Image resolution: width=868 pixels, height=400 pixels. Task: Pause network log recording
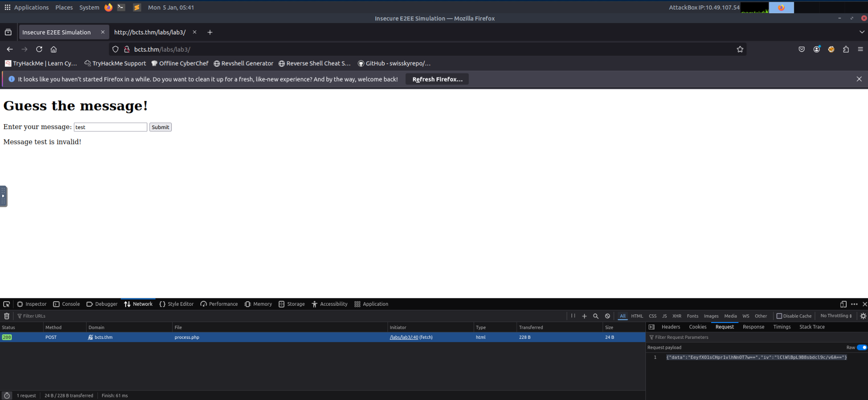point(573,316)
